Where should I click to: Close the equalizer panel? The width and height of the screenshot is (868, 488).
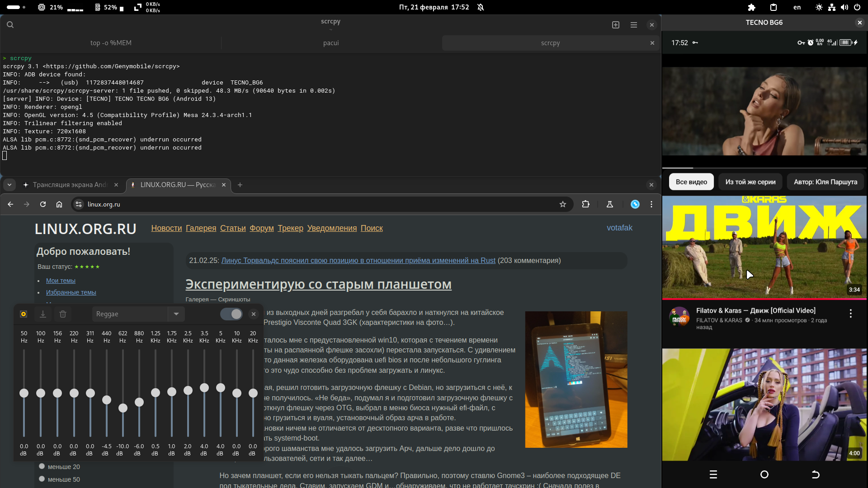(254, 314)
